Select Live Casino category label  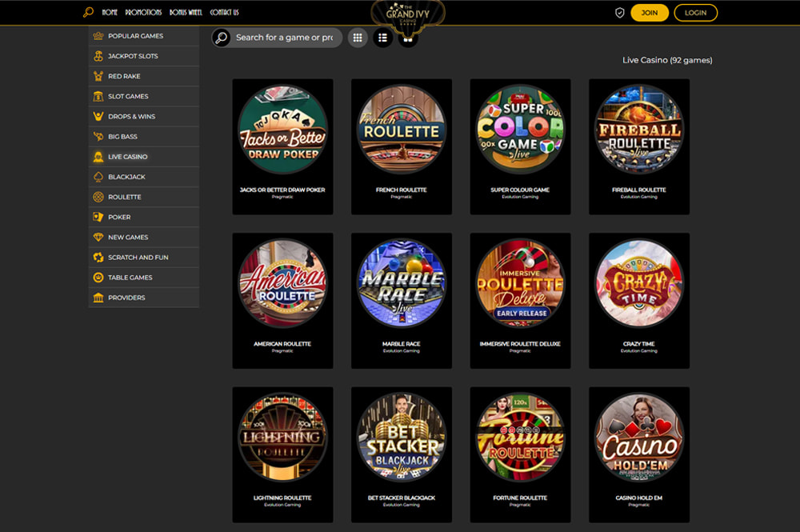(127, 157)
